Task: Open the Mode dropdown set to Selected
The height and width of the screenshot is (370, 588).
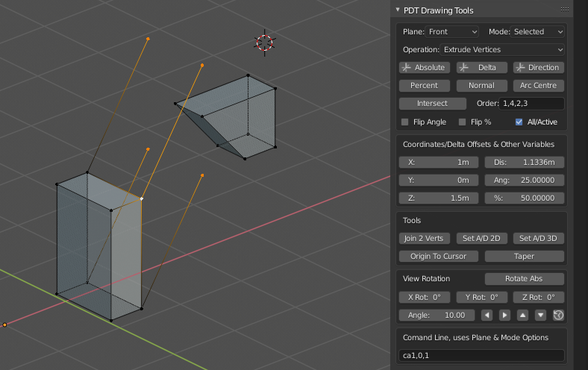Action: pos(538,32)
